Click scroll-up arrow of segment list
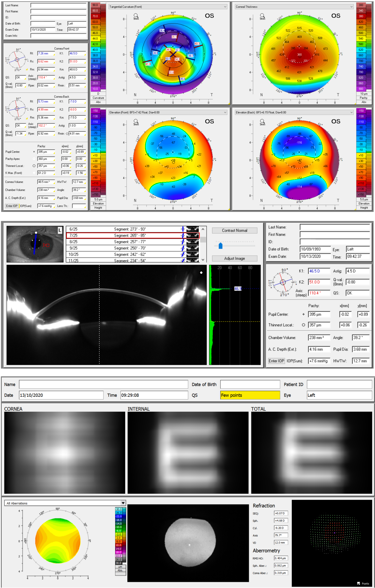This screenshot has width=375, height=588. 203,229
